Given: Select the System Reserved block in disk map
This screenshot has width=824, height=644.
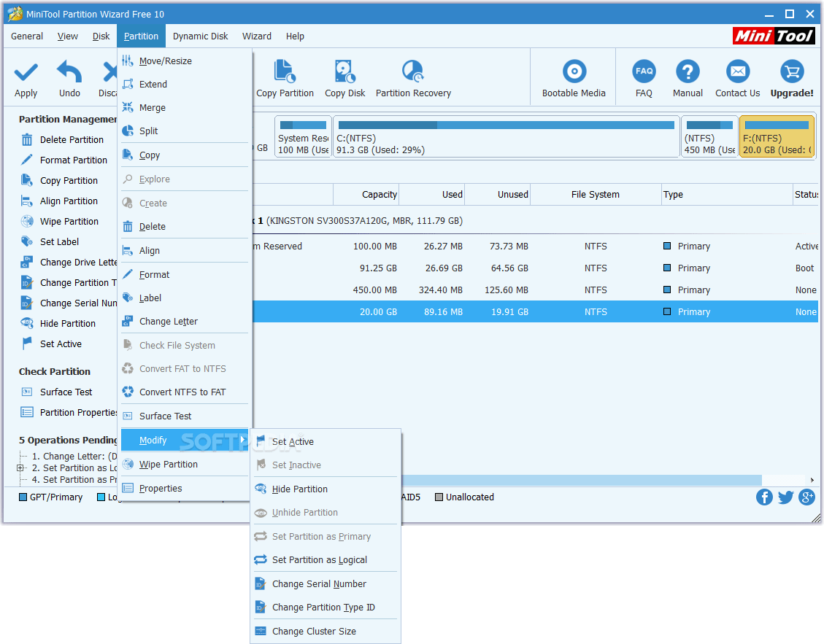Looking at the screenshot, I should coord(303,136).
